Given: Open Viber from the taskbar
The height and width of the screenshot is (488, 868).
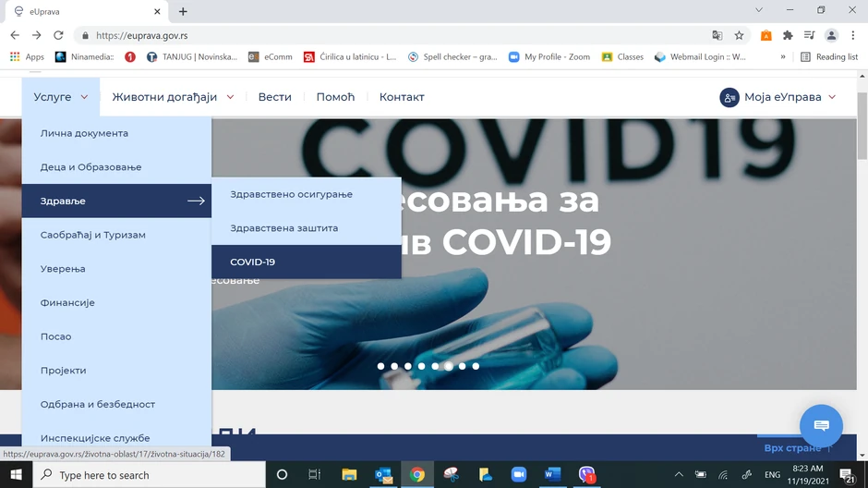Looking at the screenshot, I should 586,475.
